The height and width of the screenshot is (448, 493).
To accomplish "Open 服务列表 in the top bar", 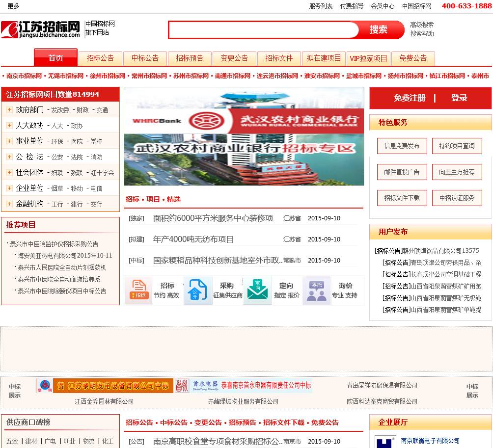I will 321,6.
